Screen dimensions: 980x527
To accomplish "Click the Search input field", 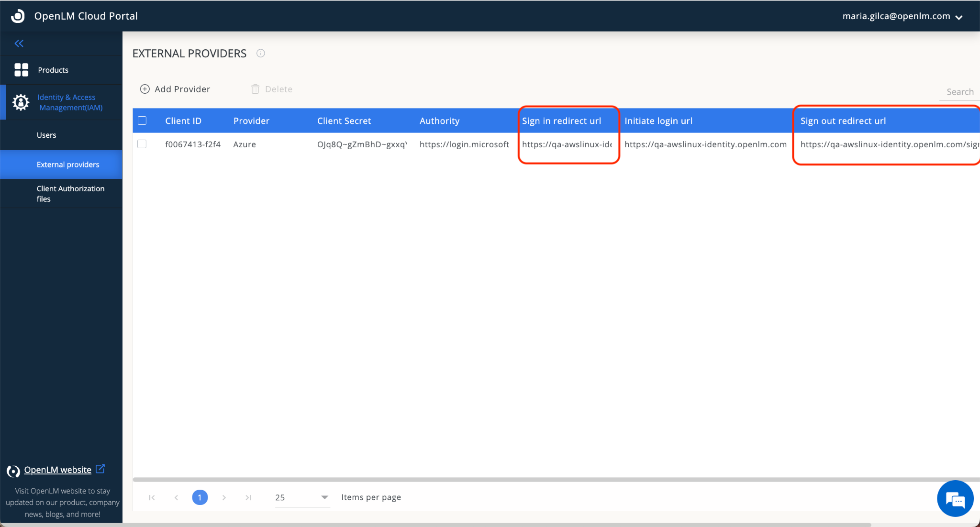I will coord(959,92).
